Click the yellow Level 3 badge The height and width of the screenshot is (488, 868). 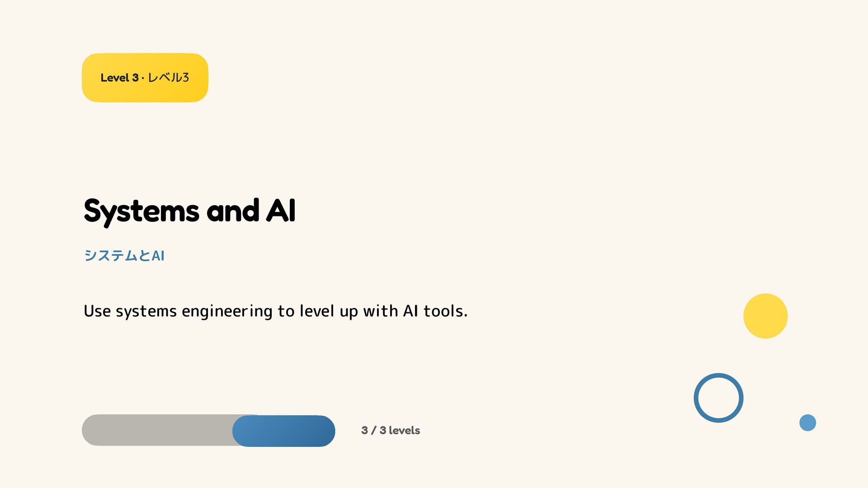point(145,78)
